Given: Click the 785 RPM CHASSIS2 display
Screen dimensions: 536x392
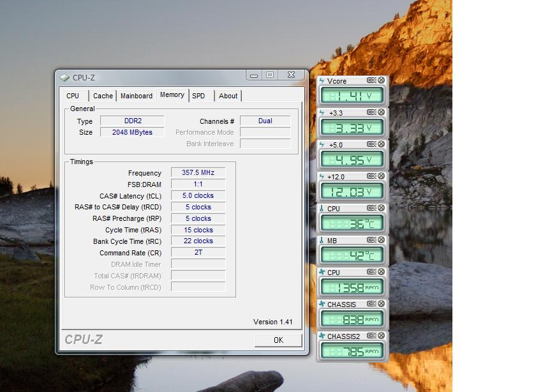Looking at the screenshot, I should click(x=352, y=351).
